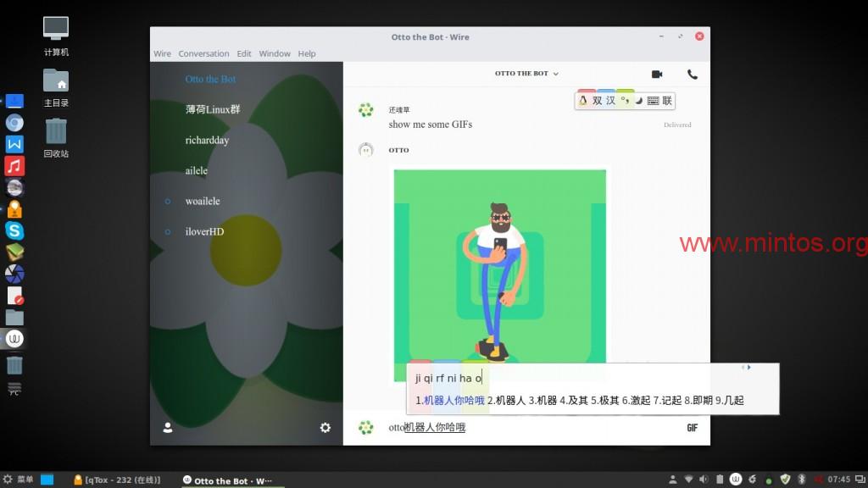
Task: Open the folder icon in the dock
Action: [14, 317]
